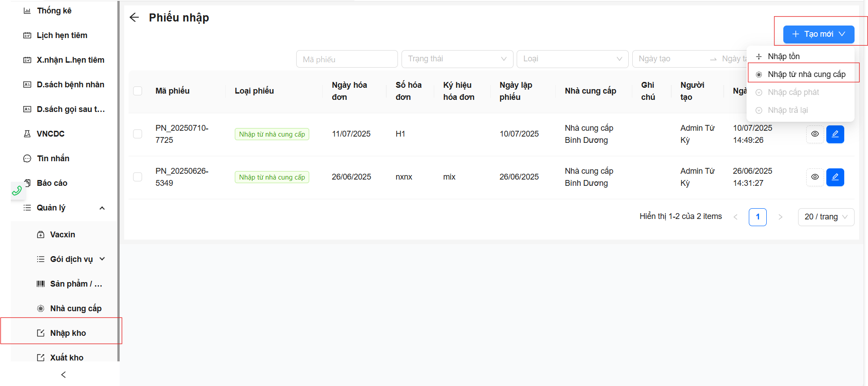Choose Nhập từ nhà cung cấp option
868x386 pixels.
(x=806, y=74)
